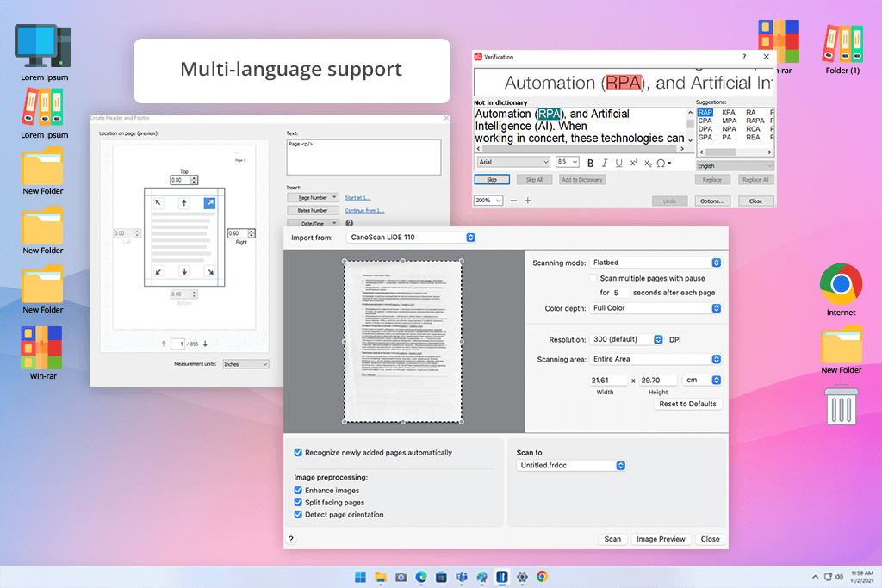Image resolution: width=882 pixels, height=588 pixels.
Task: Go to next page in header preview
Action: tap(205, 344)
